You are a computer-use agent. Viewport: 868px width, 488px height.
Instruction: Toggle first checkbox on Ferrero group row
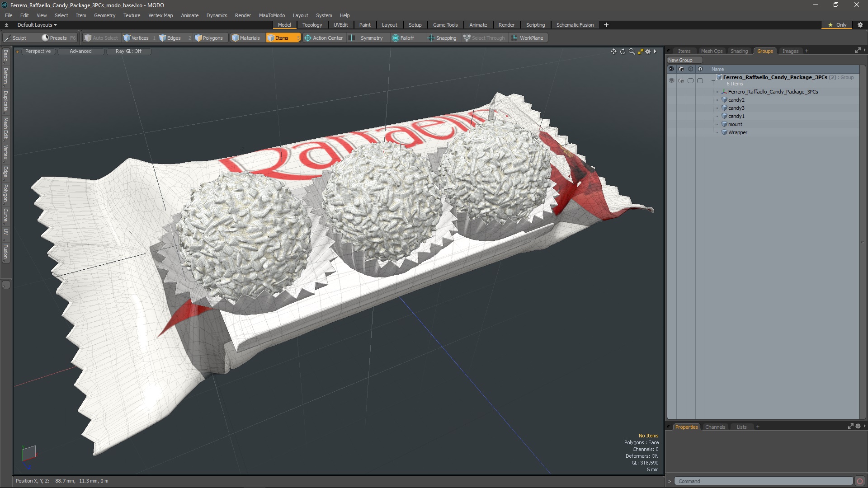[690, 80]
